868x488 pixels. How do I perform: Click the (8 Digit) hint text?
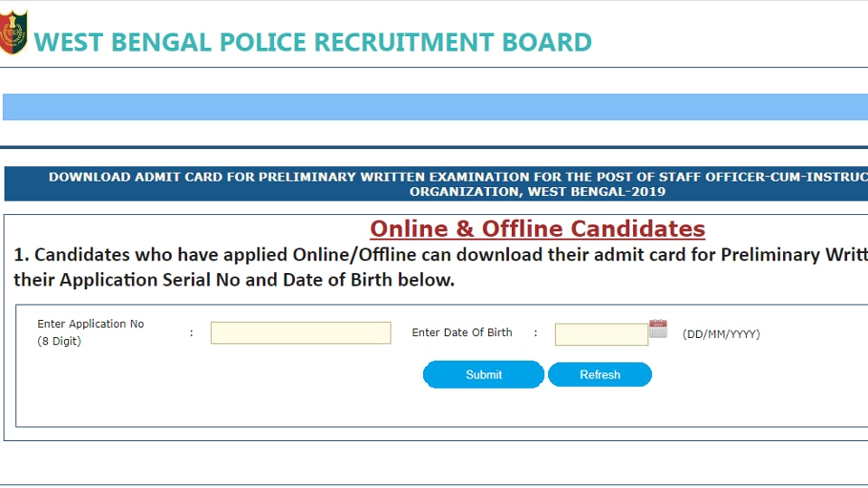click(60, 342)
